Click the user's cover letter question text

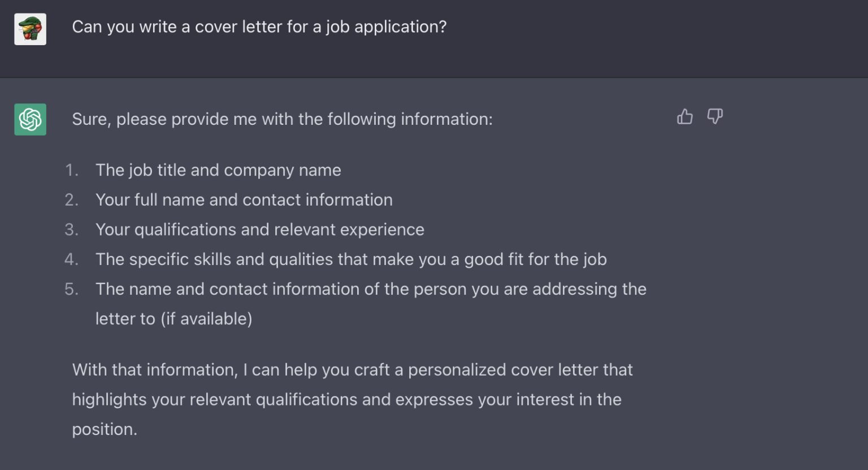pos(259,27)
